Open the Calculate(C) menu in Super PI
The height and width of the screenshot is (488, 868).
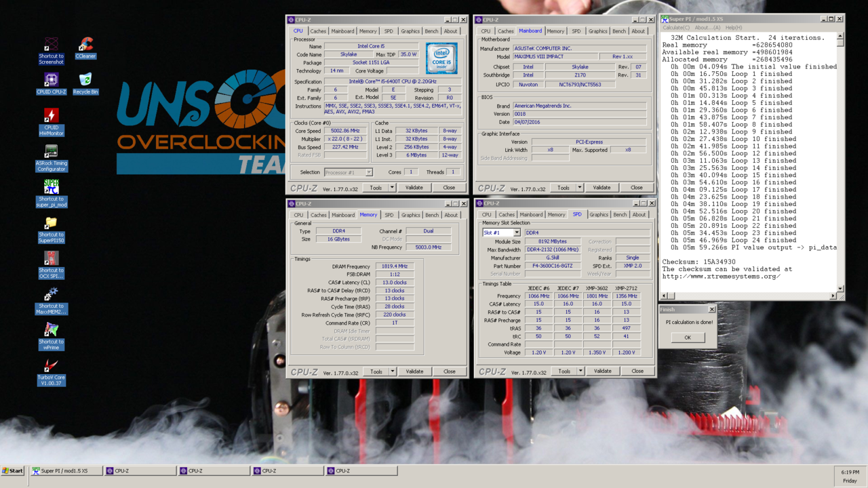[676, 28]
